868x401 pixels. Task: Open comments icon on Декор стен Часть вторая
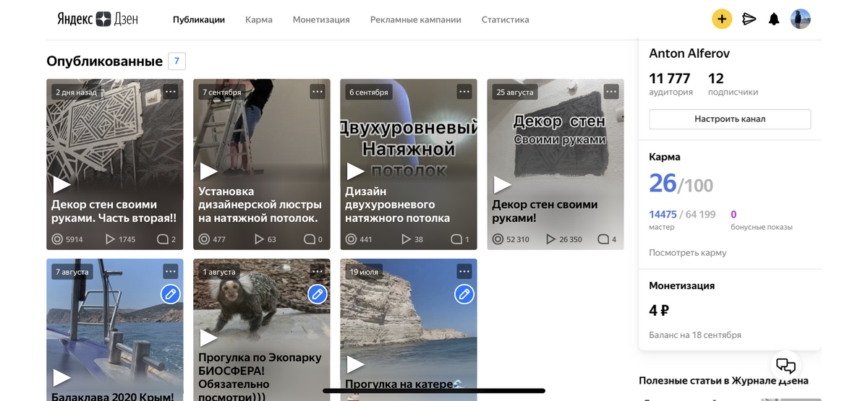tap(162, 239)
